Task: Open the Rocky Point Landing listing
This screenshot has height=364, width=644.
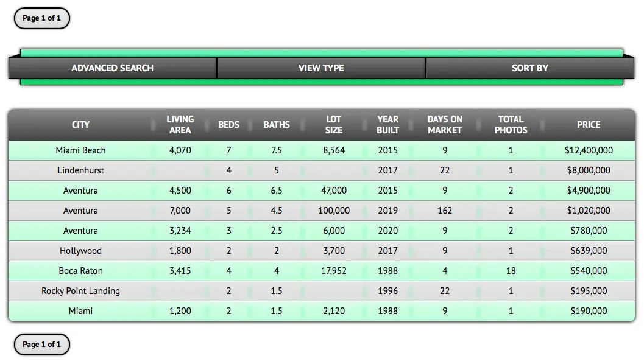Action: (x=80, y=291)
